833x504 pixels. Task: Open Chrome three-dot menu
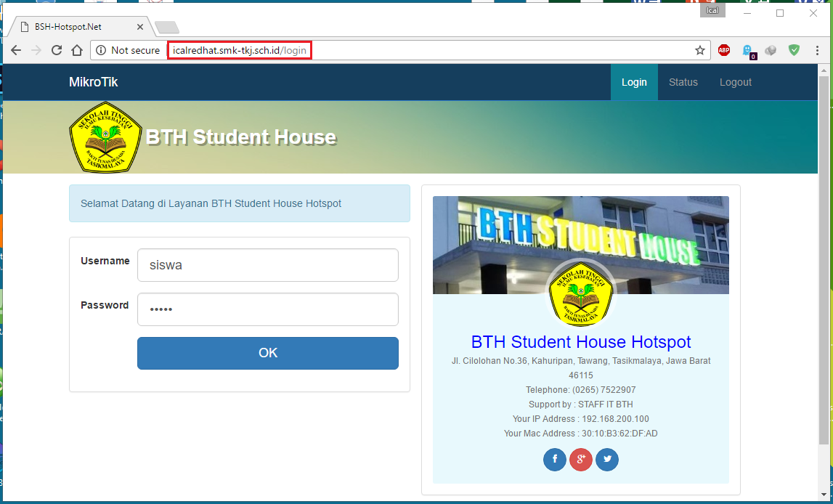(x=817, y=50)
